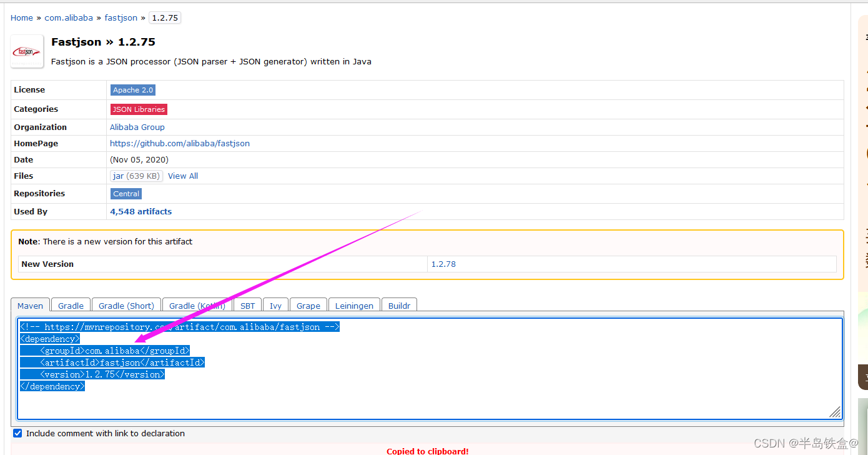868x455 pixels.
Task: Click the Apache 2.0 license badge
Action: (x=133, y=90)
